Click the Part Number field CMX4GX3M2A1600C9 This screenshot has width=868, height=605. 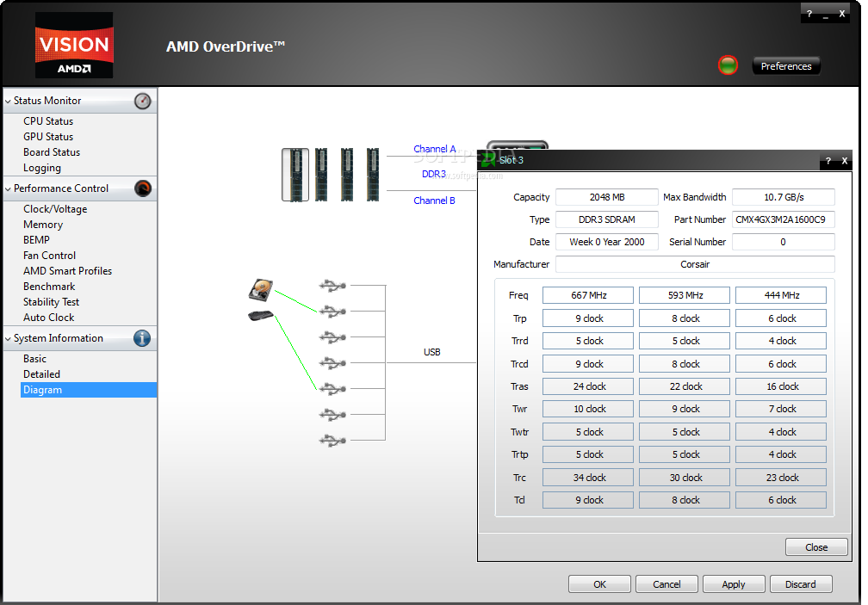[784, 219]
